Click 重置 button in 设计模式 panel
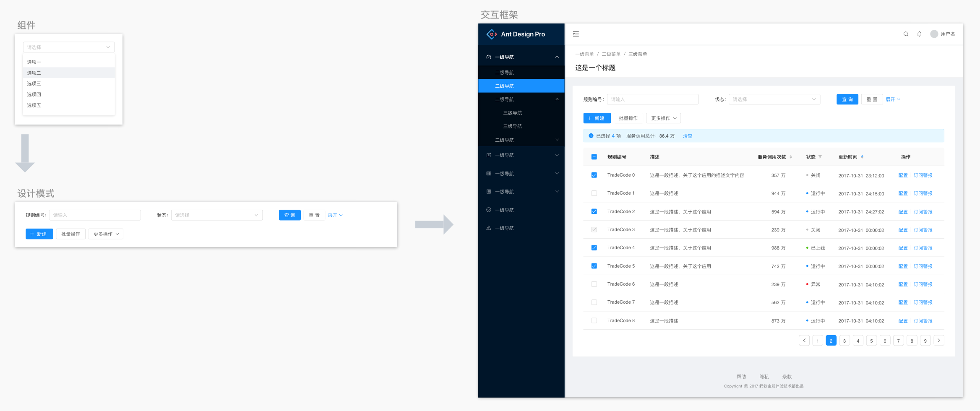Screen dimensions: 980x411 pyautogui.click(x=314, y=215)
